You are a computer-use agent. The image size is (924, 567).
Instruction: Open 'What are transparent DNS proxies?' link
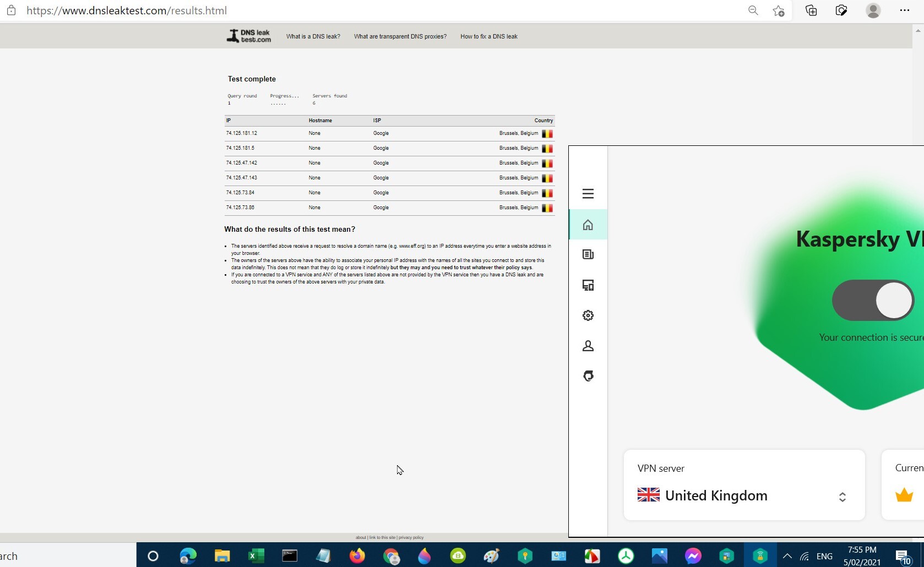[400, 36]
